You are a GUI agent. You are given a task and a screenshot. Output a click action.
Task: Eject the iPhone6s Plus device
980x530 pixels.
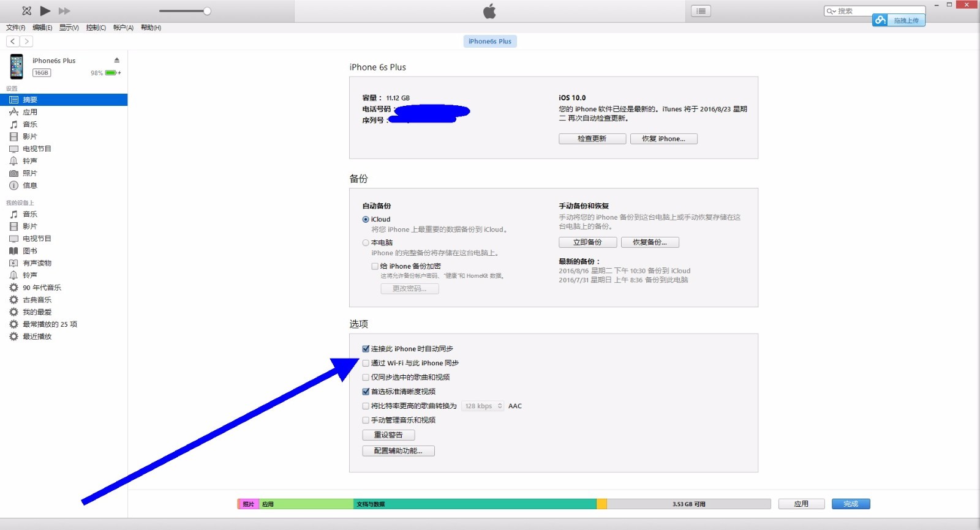[116, 60]
